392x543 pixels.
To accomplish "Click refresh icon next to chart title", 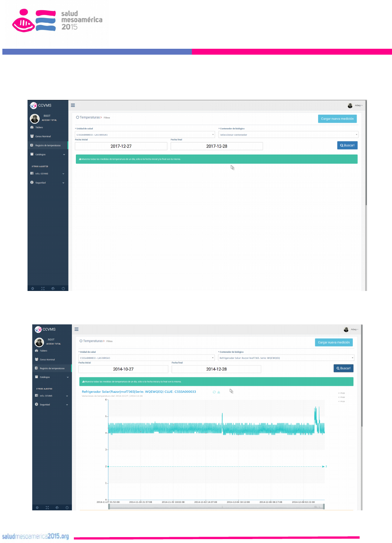I will (x=214, y=392).
